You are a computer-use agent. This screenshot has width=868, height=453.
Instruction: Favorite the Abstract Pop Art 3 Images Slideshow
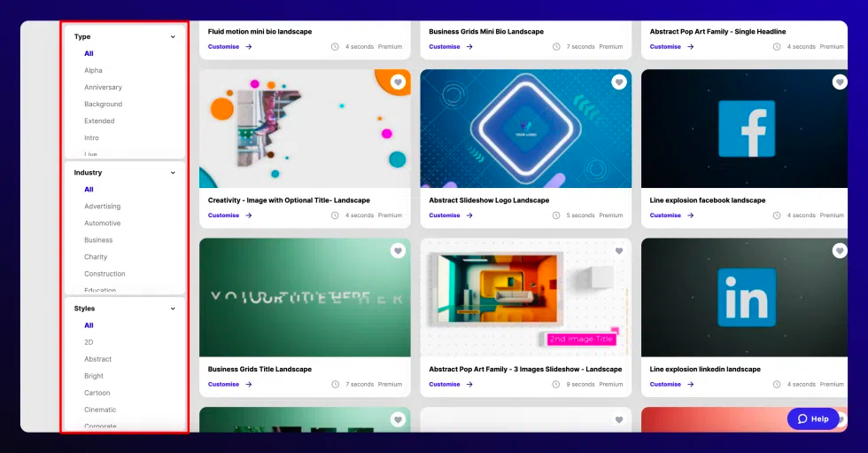tap(619, 251)
